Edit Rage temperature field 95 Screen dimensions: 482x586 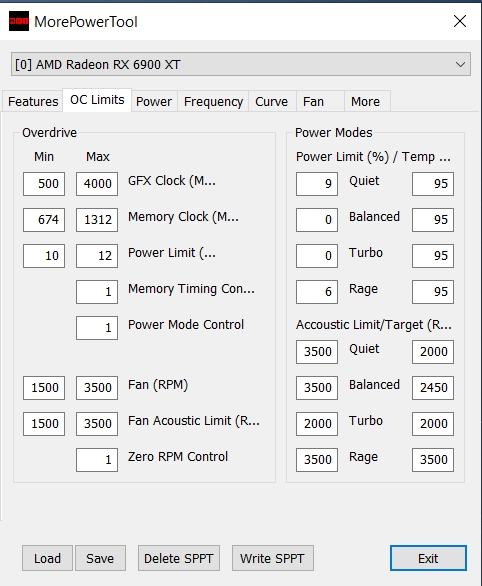point(433,292)
